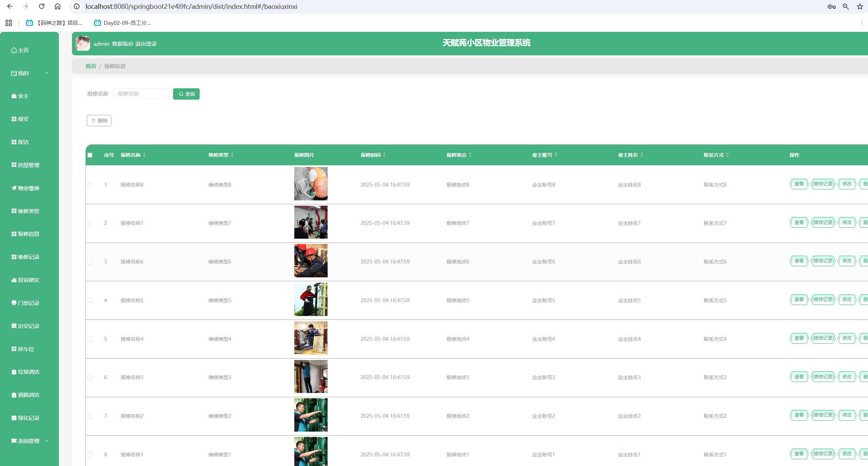Click the admin avatar image
868x466 pixels.
pyautogui.click(x=83, y=44)
